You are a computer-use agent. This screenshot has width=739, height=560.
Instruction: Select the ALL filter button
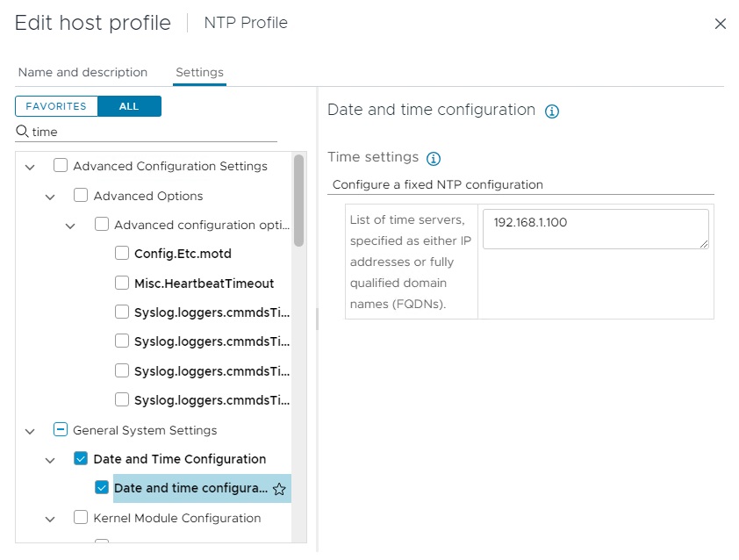[129, 106]
